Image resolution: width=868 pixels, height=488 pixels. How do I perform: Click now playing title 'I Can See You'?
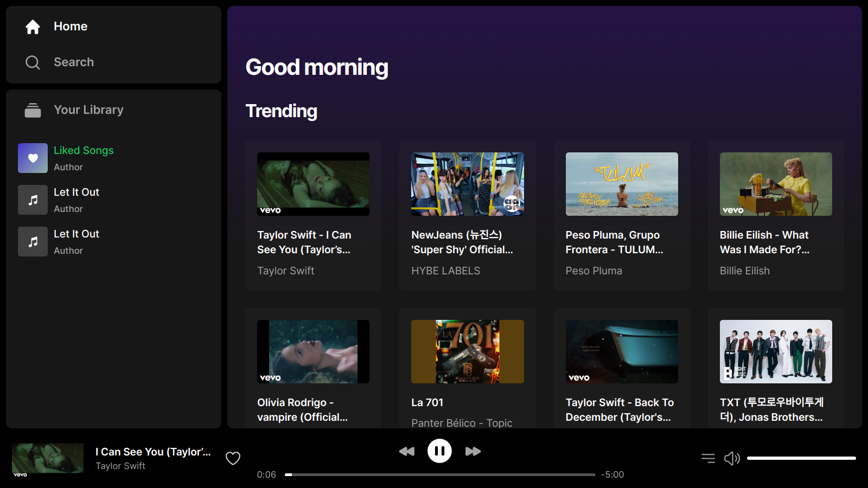[153, 452]
